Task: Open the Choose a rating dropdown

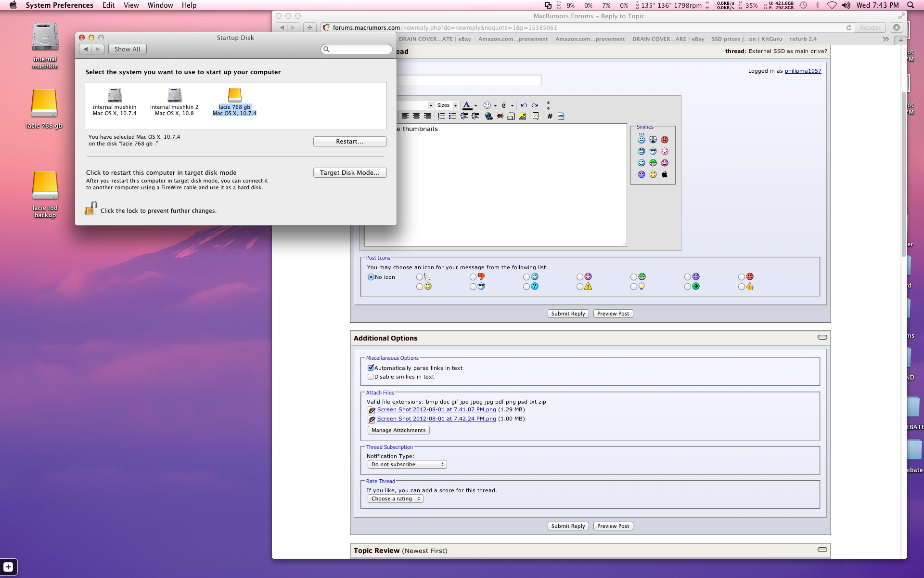Action: [396, 499]
